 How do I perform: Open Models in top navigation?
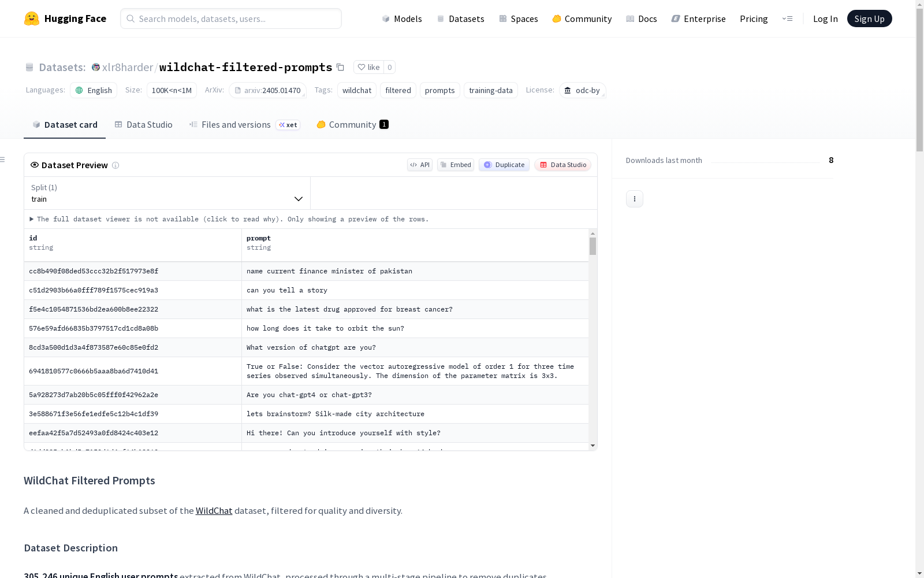[402, 18]
